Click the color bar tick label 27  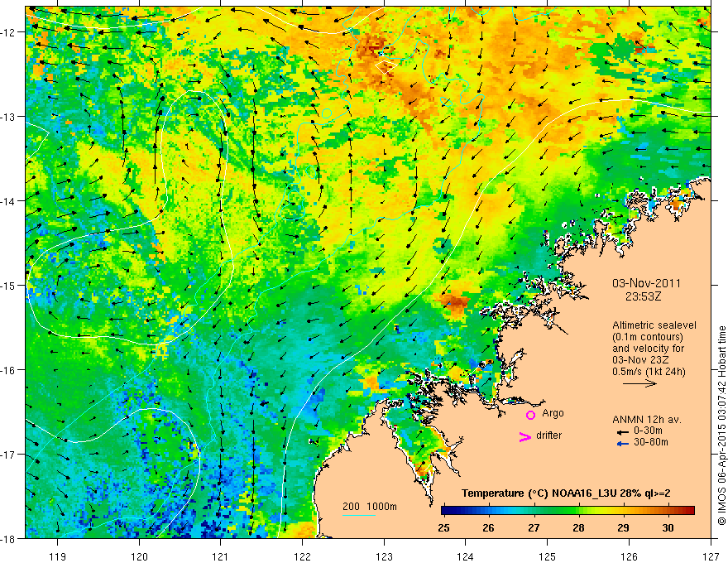[x=534, y=527]
